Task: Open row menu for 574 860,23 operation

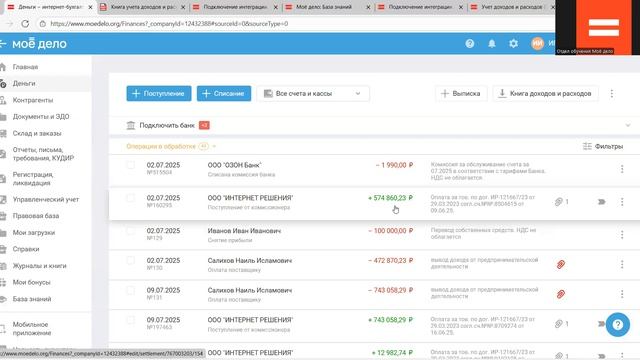Action: 622,202
